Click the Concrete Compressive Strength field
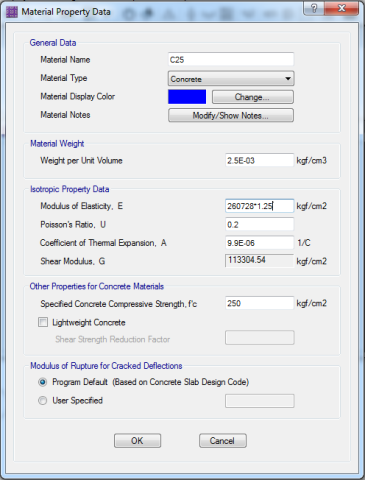Image resolution: width=365 pixels, height=480 pixels. click(x=259, y=303)
